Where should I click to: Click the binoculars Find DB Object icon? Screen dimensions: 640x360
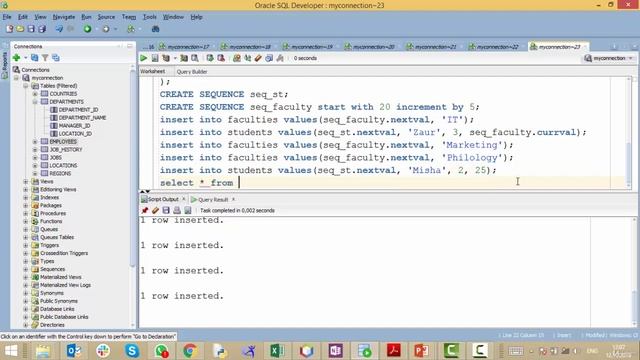(155, 29)
